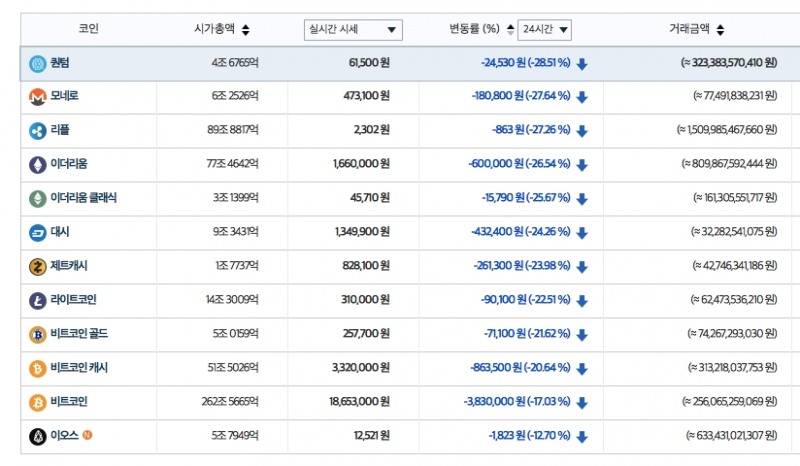Select the 비트코인 캐시 price cell
The image size is (800, 466).
click(361, 368)
